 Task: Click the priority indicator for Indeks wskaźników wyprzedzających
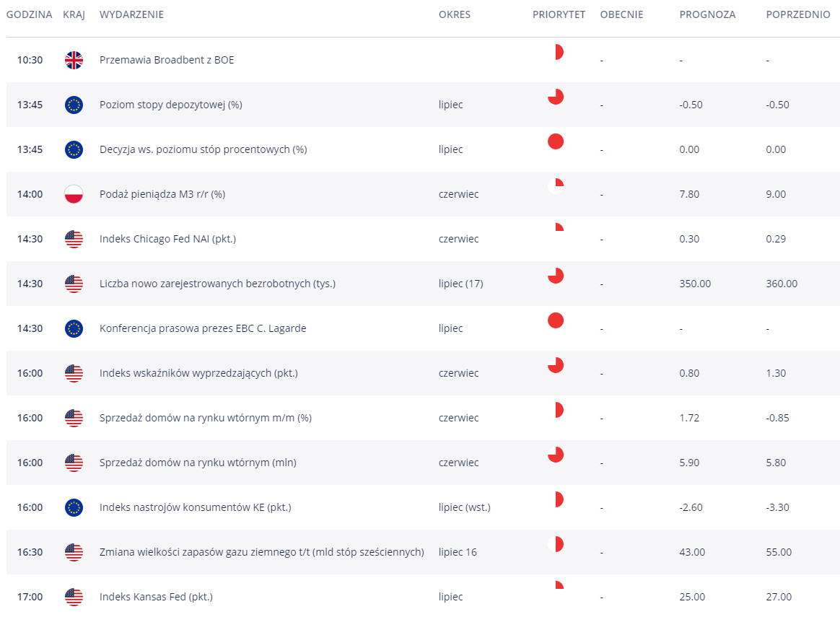(x=556, y=365)
